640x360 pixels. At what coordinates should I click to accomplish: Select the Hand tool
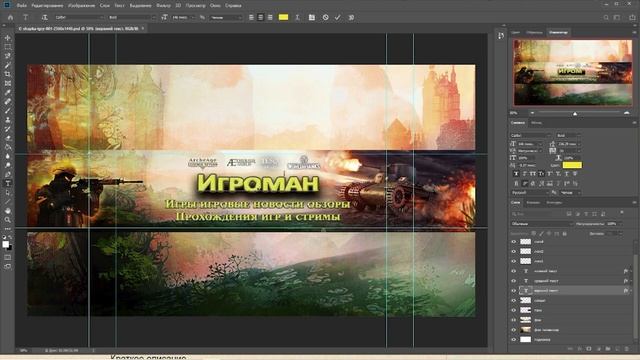click(7, 211)
